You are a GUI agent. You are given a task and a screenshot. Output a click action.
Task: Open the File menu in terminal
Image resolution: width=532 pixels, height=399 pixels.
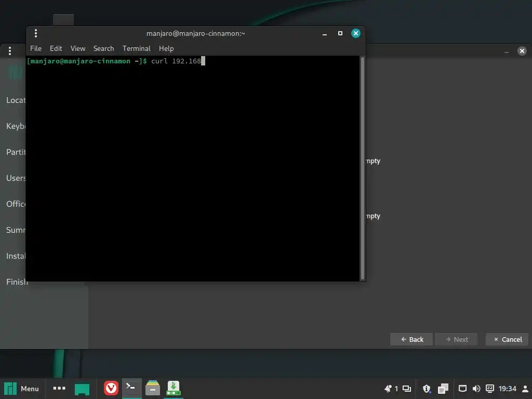tap(36, 48)
